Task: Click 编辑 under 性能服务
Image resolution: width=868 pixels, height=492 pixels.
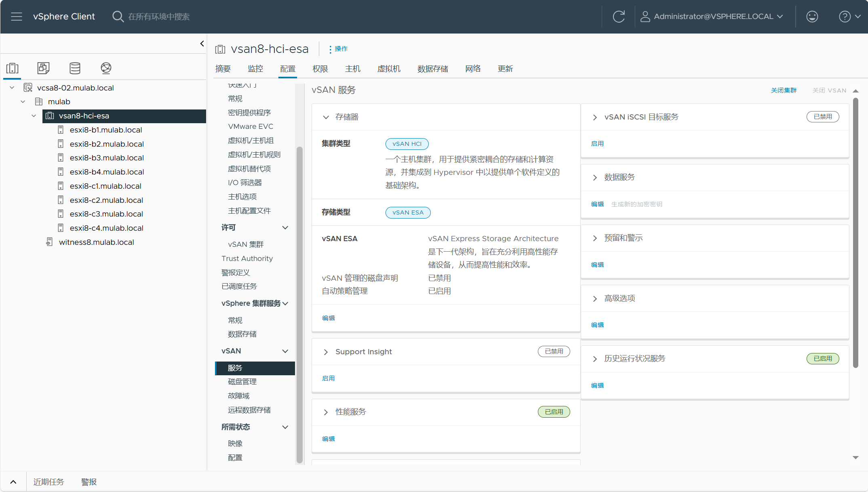Action: pyautogui.click(x=329, y=439)
